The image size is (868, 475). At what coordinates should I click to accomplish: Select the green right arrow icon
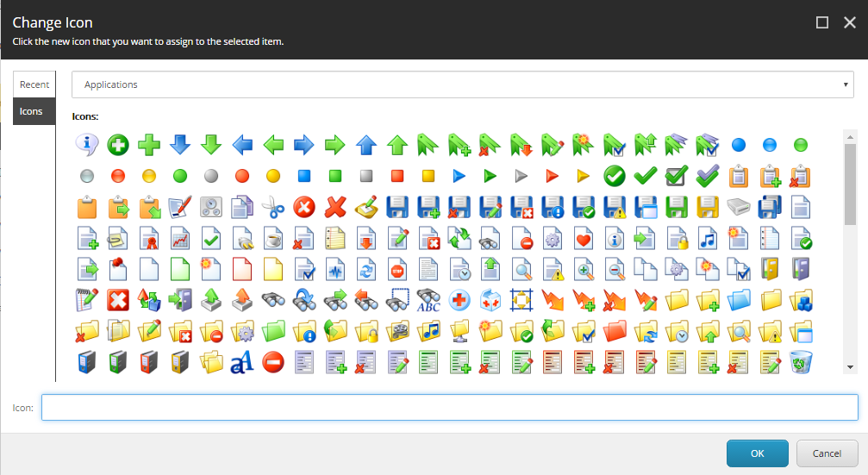(335, 145)
